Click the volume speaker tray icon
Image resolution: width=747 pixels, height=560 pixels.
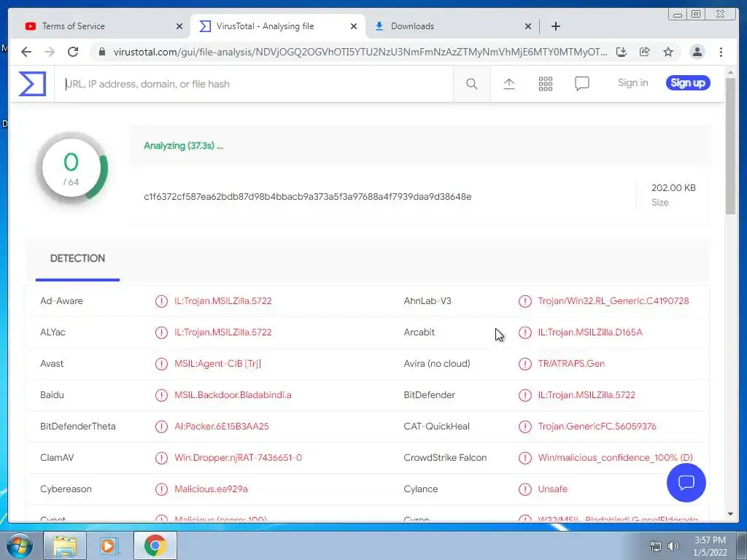coord(673,546)
